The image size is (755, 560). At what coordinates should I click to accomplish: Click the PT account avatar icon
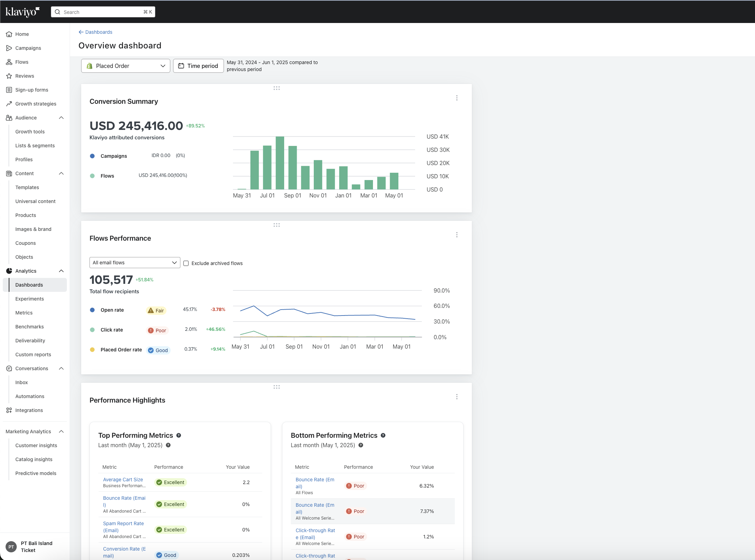[11, 547]
